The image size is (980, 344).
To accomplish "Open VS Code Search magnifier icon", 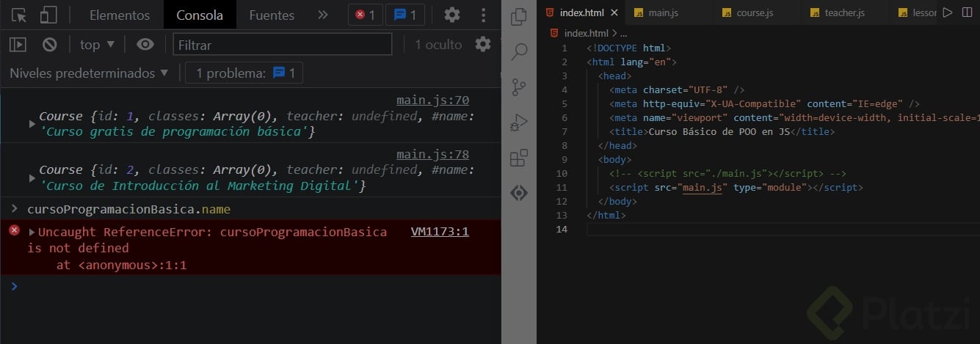I will tap(519, 51).
